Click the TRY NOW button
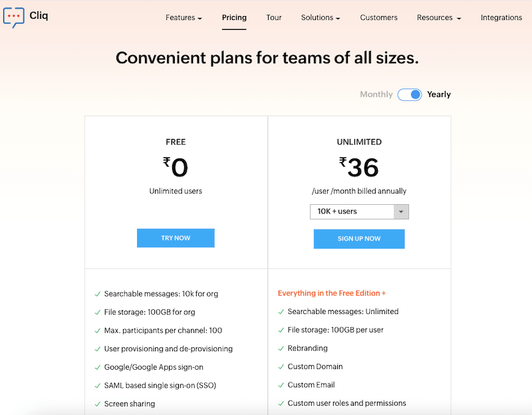Screen dimensions: 532x415 tap(176, 237)
